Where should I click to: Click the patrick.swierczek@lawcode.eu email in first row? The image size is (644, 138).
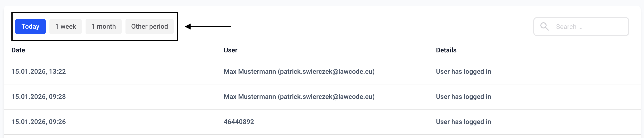(326, 72)
